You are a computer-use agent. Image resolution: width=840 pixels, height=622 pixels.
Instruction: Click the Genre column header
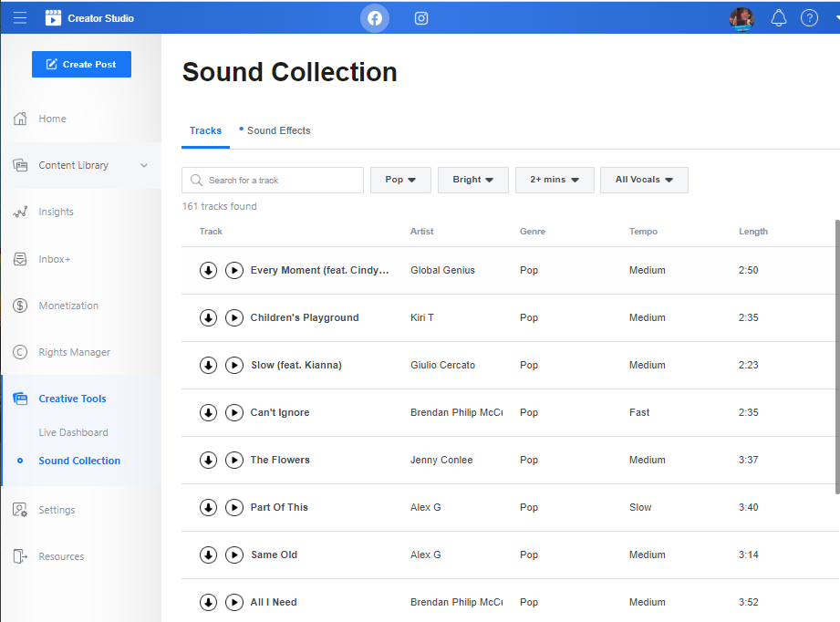click(533, 232)
